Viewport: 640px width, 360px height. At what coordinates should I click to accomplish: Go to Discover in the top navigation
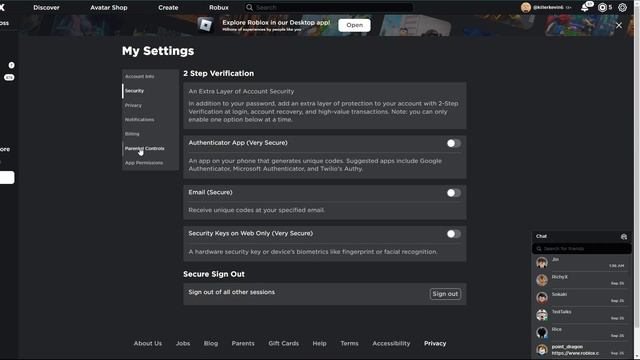click(x=47, y=7)
